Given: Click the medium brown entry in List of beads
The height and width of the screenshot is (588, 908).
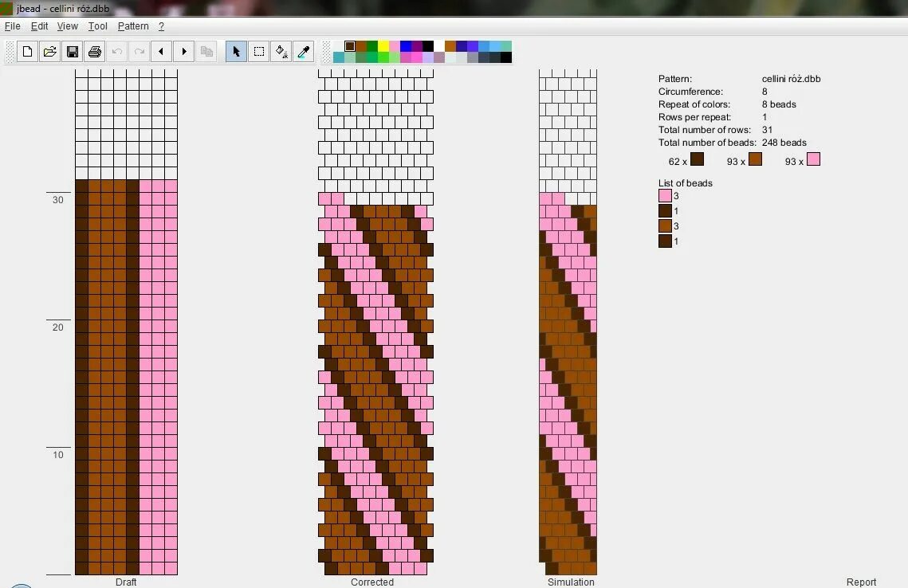Looking at the screenshot, I should pos(665,225).
